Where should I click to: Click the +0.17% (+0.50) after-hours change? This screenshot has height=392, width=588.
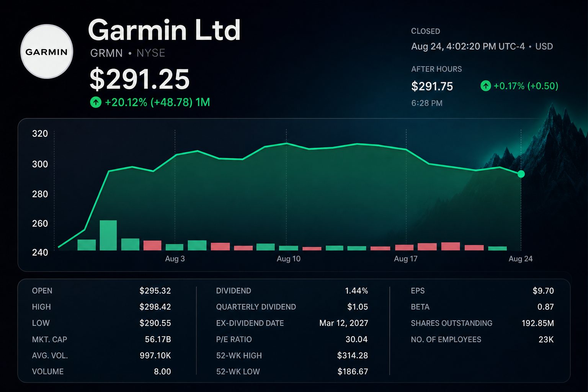pos(526,86)
